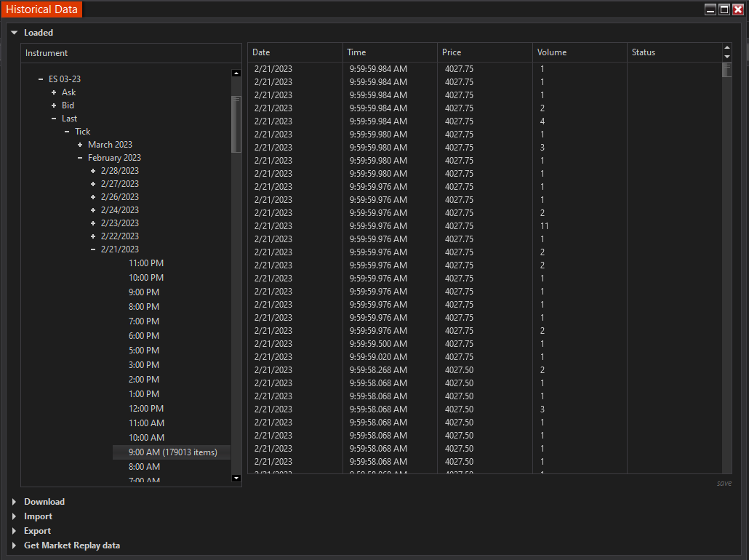Select the 8:00 AM hour entry
The image size is (749, 560).
pos(144,467)
